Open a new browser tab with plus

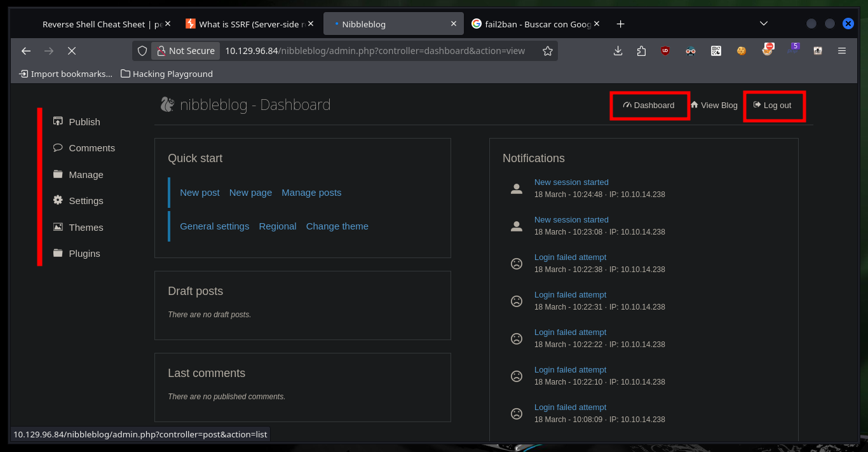pyautogui.click(x=621, y=24)
